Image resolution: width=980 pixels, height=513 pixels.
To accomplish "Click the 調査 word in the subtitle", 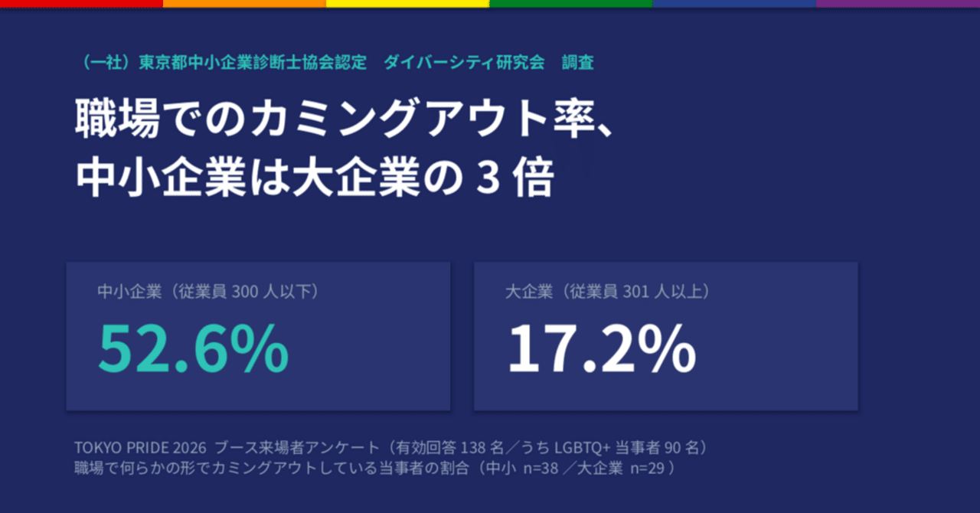I will [577, 64].
